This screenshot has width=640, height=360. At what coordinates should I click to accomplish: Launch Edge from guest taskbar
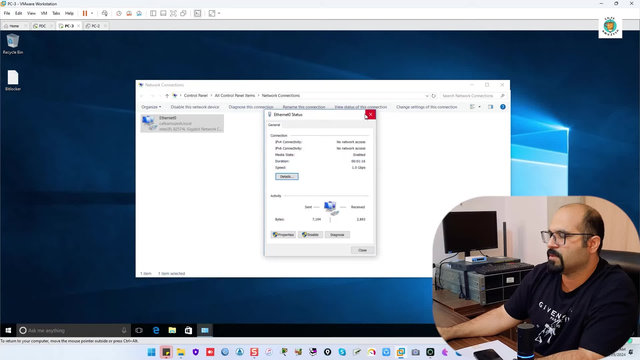pos(156,330)
